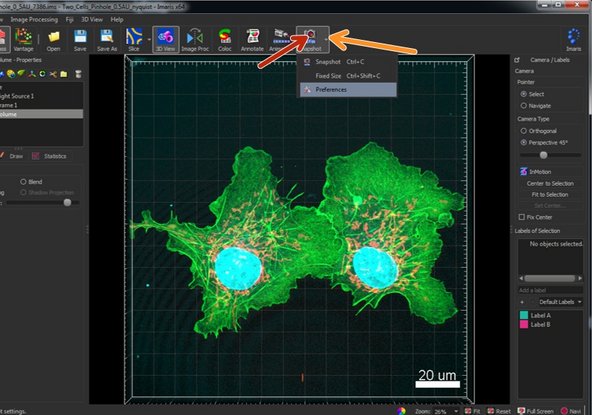Add a Cells object with yellow globe icon
Screen dimensions: 592x415
[x=11, y=74]
